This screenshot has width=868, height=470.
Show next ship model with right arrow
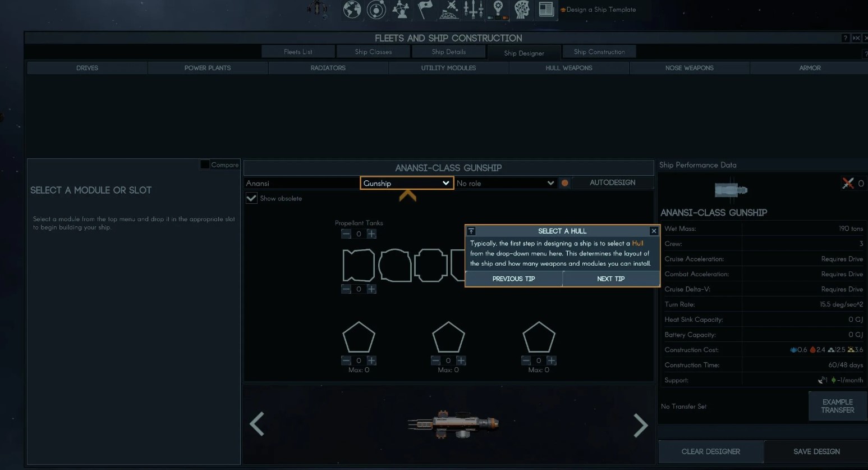click(x=640, y=425)
